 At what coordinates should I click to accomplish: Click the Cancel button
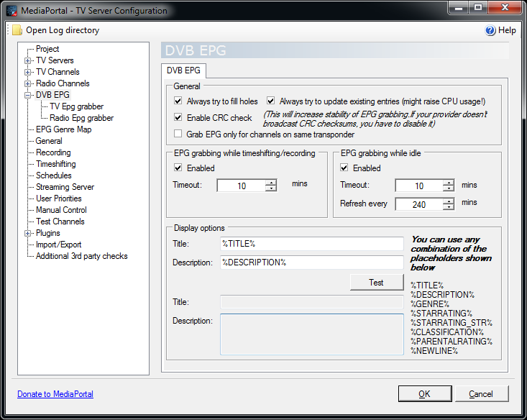click(481, 394)
